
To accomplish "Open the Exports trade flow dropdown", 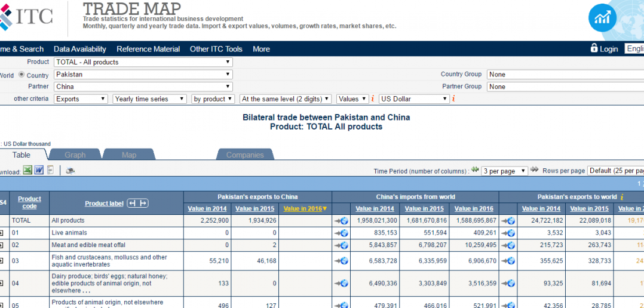I will coord(81,99).
